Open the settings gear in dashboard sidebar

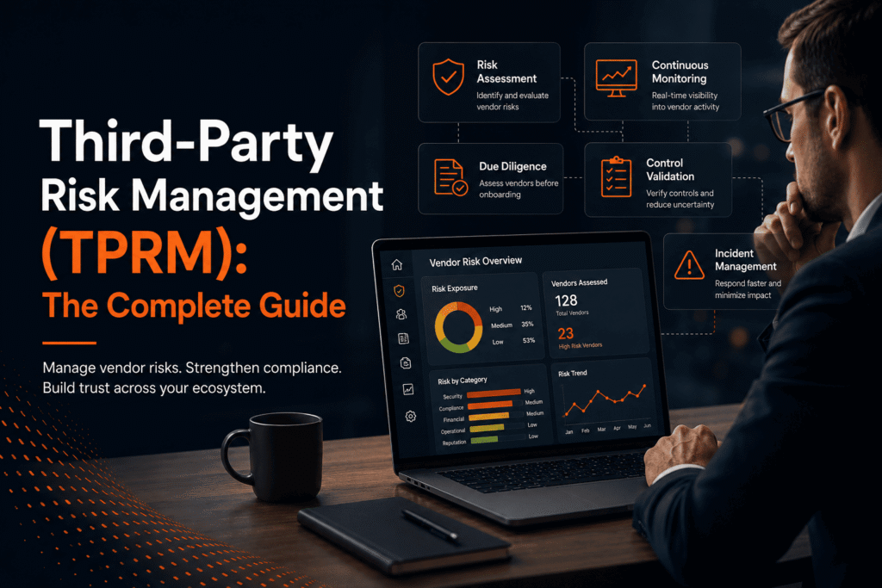[x=411, y=416]
